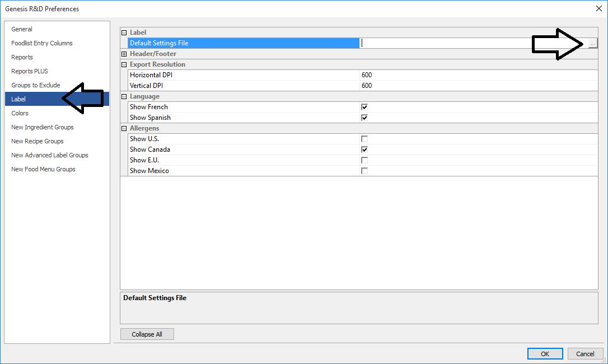The image size is (608, 364).
Task: Select Foodlist Entry Columns in sidebar
Action: 42,43
